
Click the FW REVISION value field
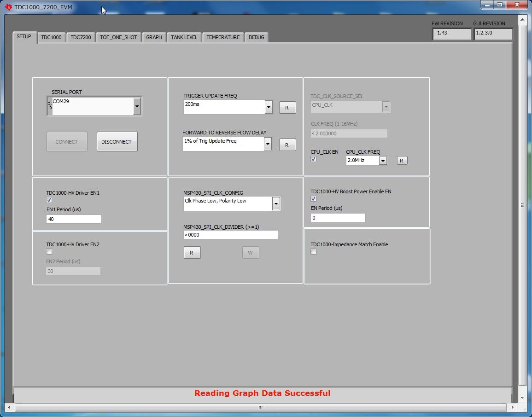tap(451, 34)
